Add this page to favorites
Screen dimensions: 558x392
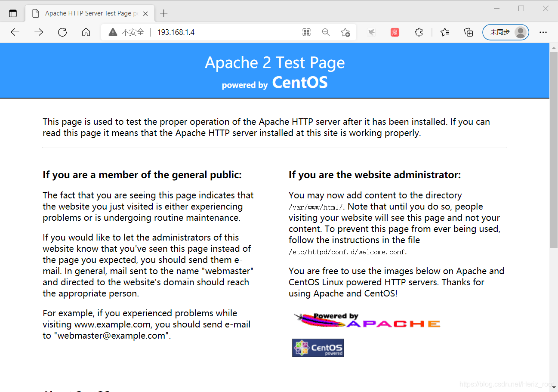tap(345, 32)
